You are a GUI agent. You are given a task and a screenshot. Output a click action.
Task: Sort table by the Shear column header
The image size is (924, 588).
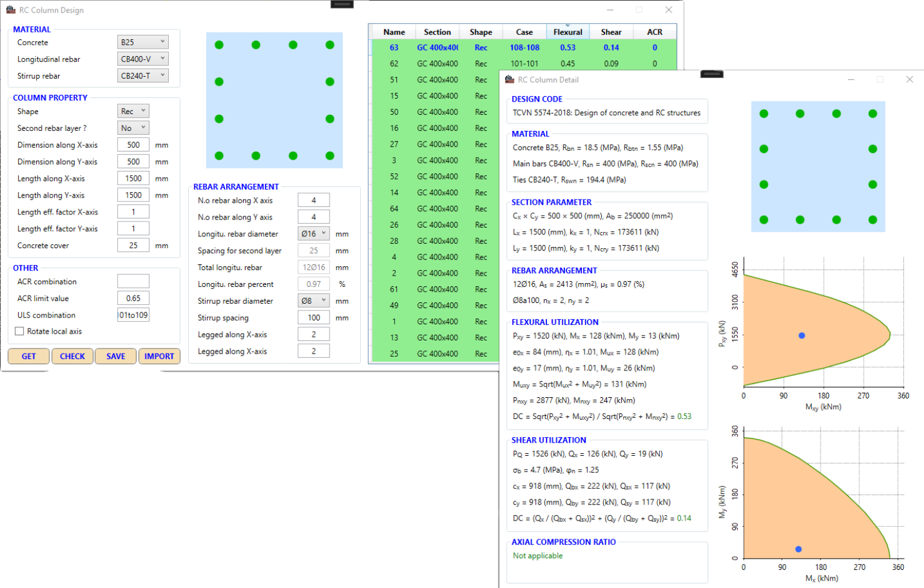pos(611,32)
